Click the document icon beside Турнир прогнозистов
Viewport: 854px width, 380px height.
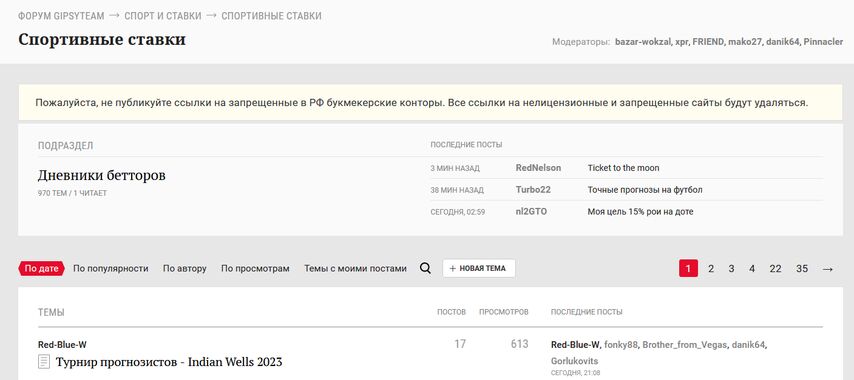(x=44, y=361)
